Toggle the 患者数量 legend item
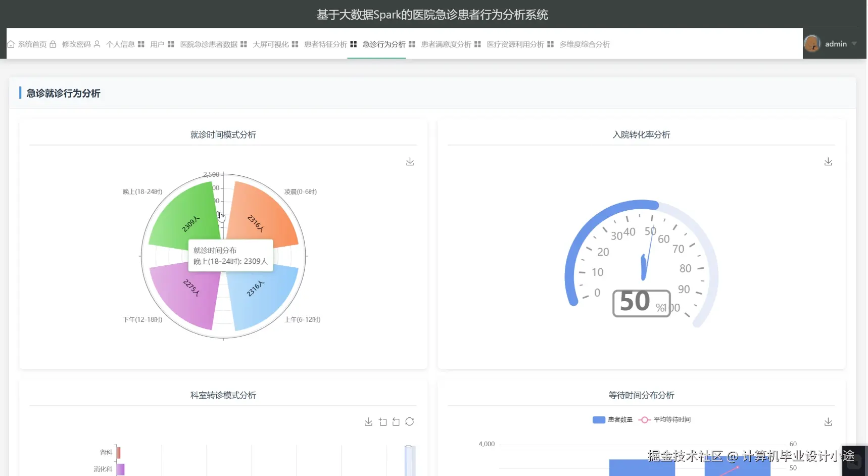 click(612, 419)
